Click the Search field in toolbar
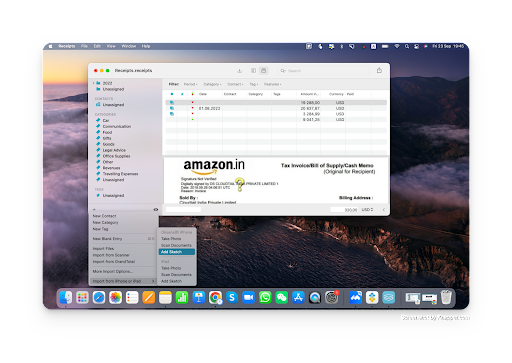The height and width of the screenshot is (363, 512). tap(323, 71)
